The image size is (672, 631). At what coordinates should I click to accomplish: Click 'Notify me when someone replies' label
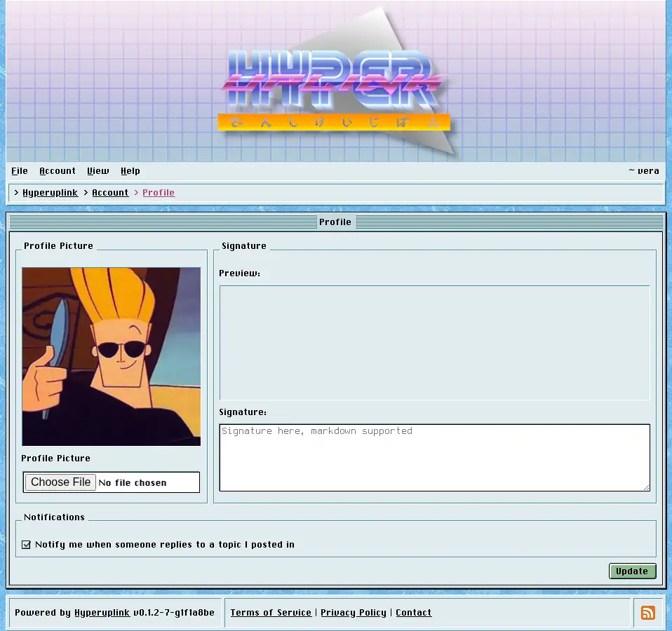(165, 545)
